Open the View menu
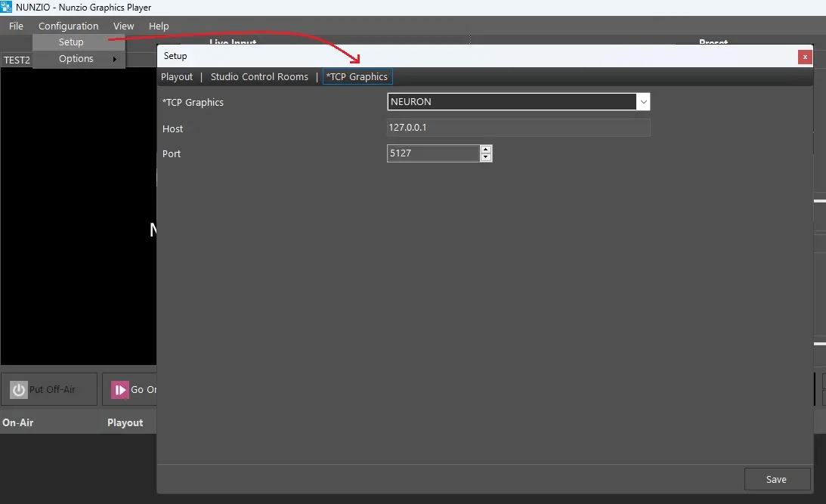The height and width of the screenshot is (504, 826). point(123,26)
